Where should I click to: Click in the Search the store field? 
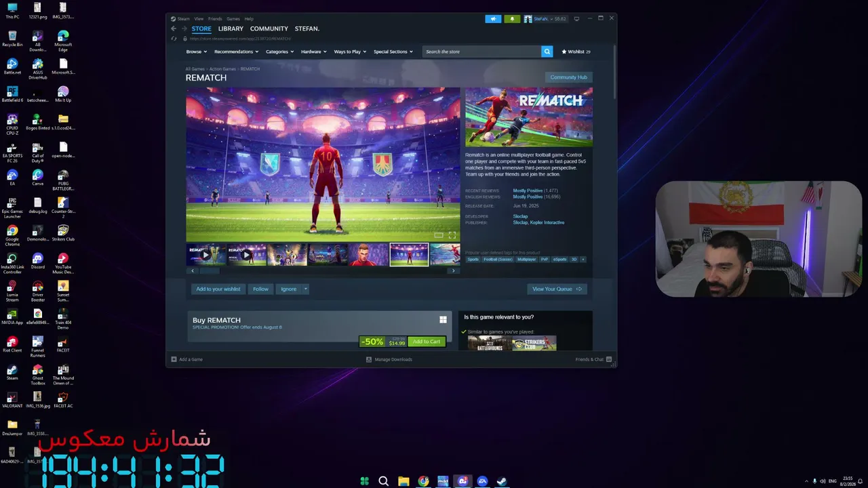click(x=481, y=52)
